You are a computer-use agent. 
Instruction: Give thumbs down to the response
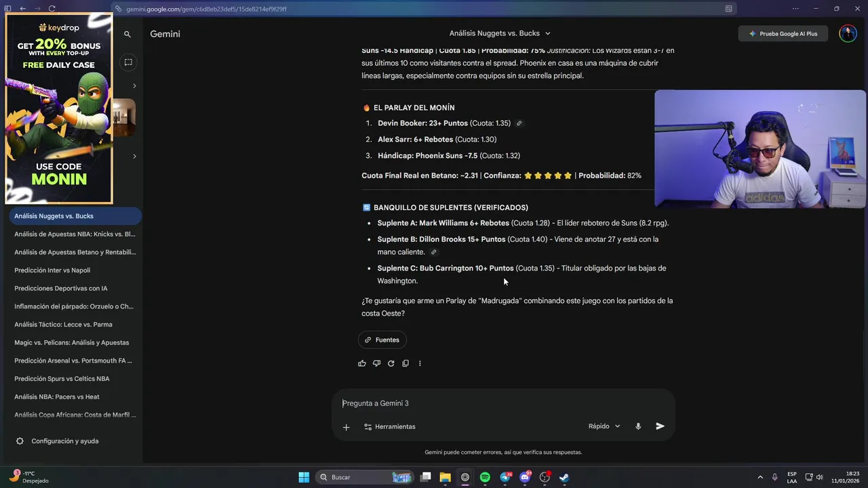point(376,363)
